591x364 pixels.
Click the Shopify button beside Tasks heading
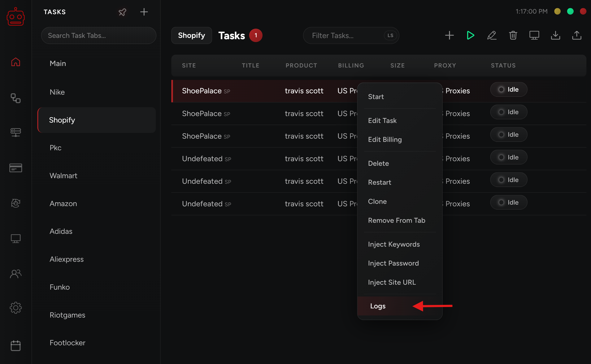coord(191,35)
